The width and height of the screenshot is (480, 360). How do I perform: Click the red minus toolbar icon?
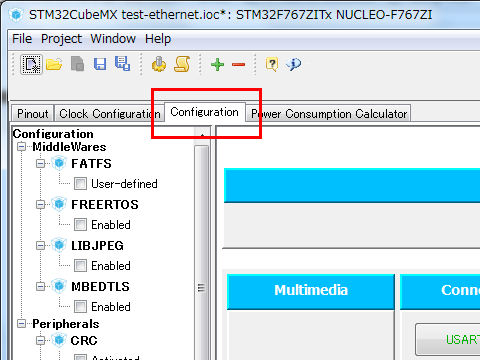[x=239, y=64]
